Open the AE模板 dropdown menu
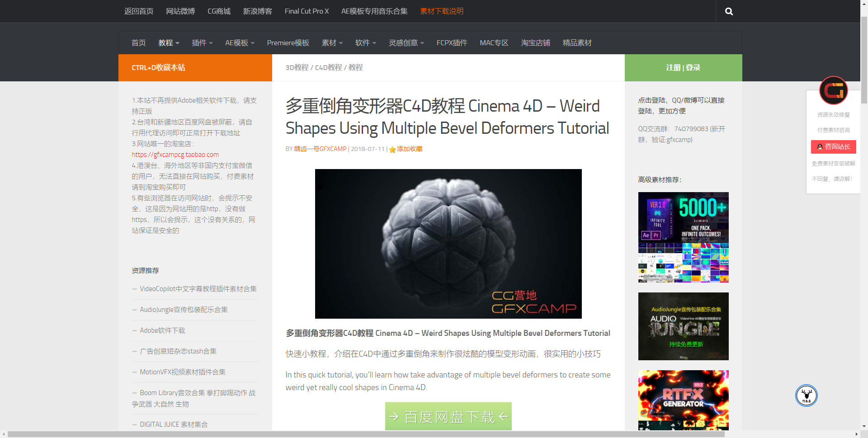The width and height of the screenshot is (868, 438). (x=240, y=43)
